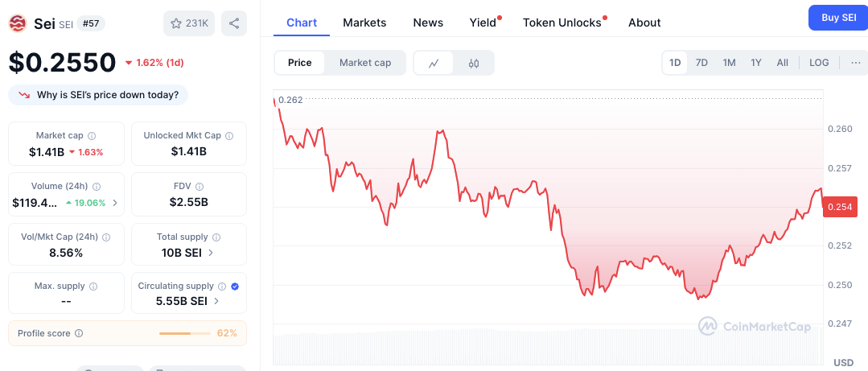Viewport: 868px width, 371px height.
Task: Click the FDV info icon
Action: (200, 187)
